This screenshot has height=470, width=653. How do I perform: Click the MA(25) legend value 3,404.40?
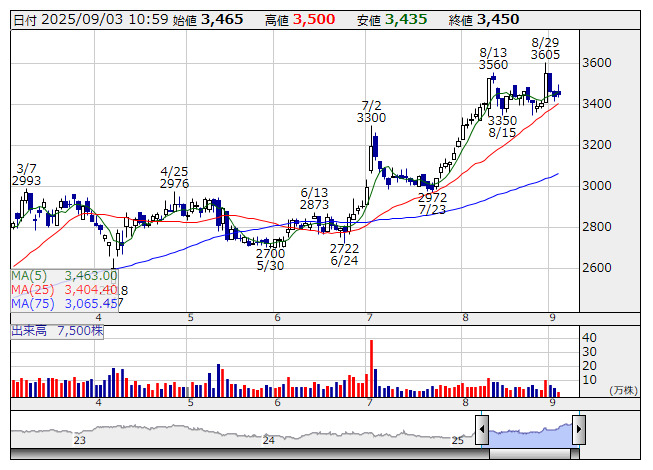tap(91, 289)
